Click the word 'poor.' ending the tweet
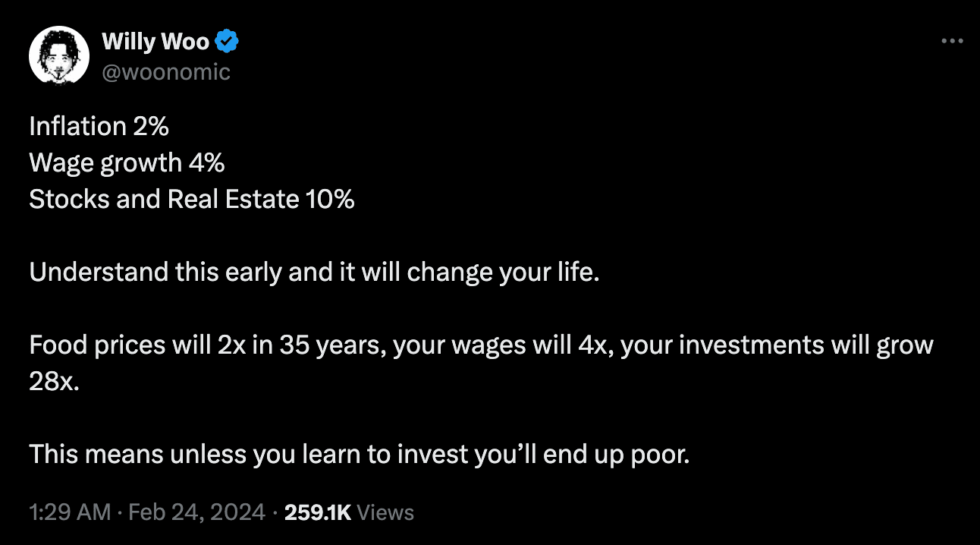This screenshot has height=545, width=980. (x=661, y=455)
